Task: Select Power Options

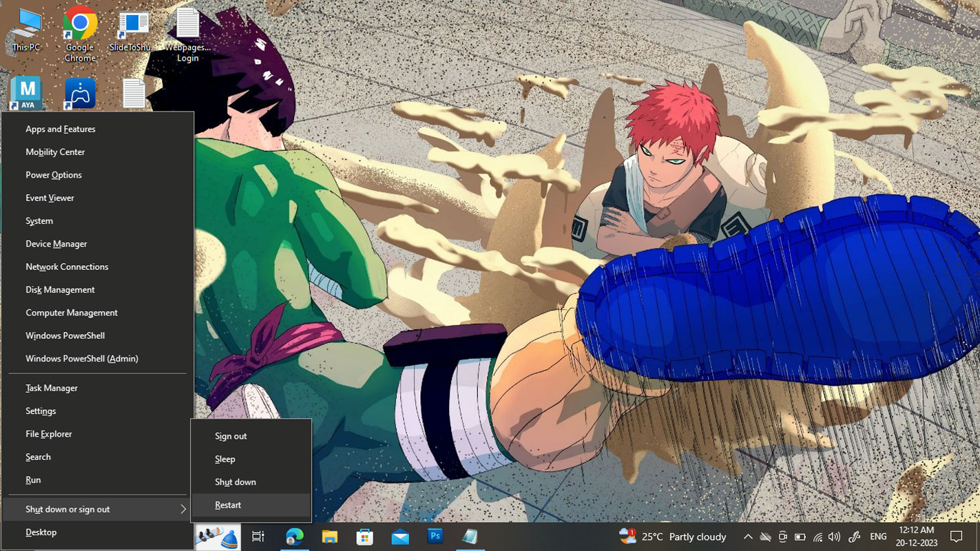Action: click(x=98, y=175)
